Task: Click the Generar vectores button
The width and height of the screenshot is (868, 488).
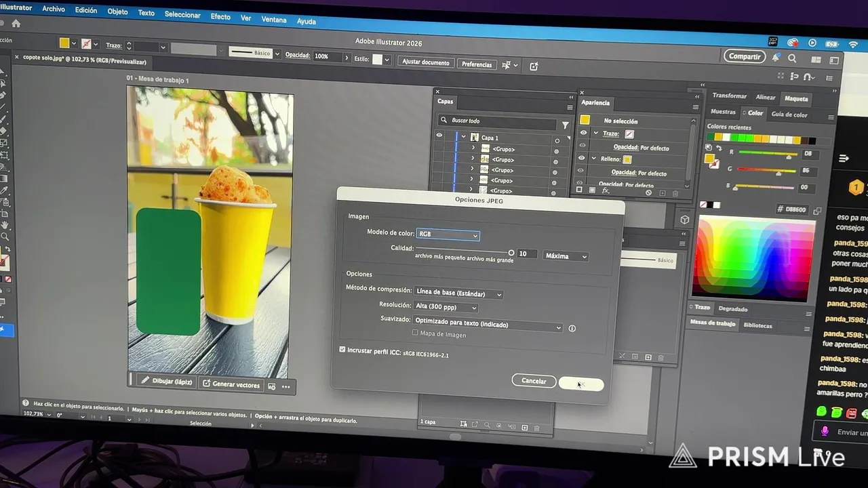Action: (x=231, y=384)
